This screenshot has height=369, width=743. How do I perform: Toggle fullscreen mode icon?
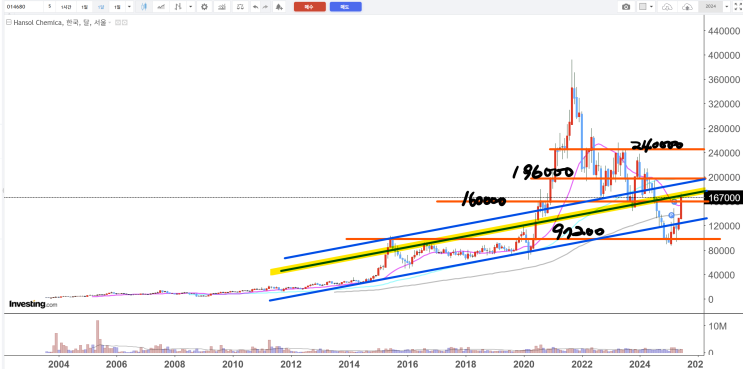tap(738, 7)
